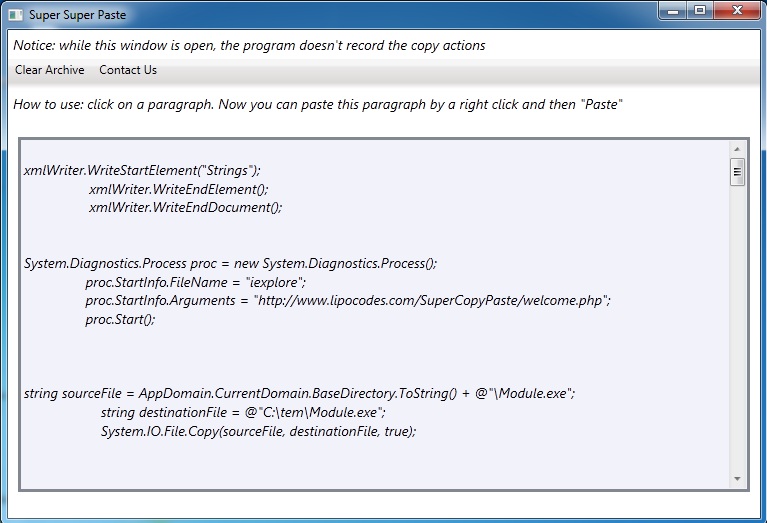Click the string destinationFile line
Image resolution: width=767 pixels, height=523 pixels.
pyautogui.click(x=243, y=412)
